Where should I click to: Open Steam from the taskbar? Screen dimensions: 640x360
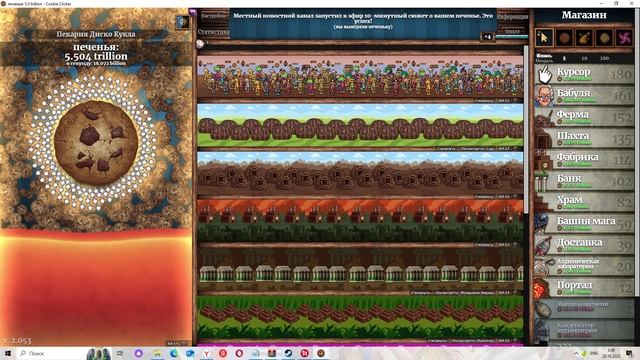(288, 353)
